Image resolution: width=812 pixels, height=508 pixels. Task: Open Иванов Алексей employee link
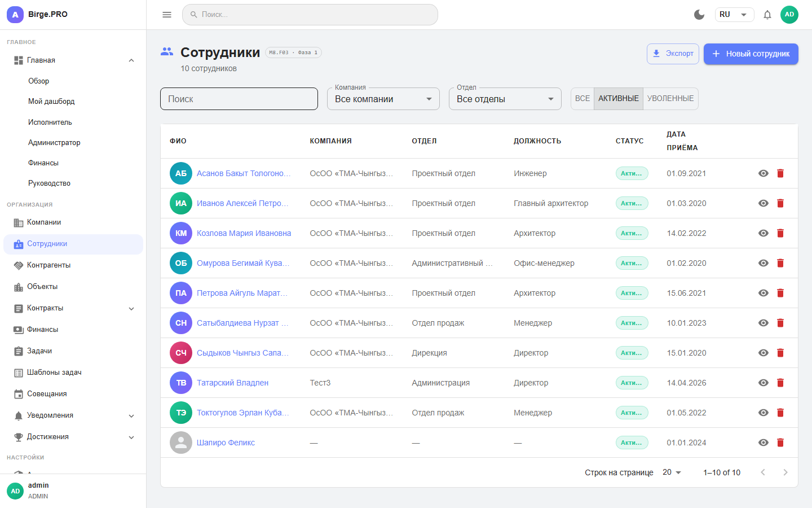tap(242, 203)
